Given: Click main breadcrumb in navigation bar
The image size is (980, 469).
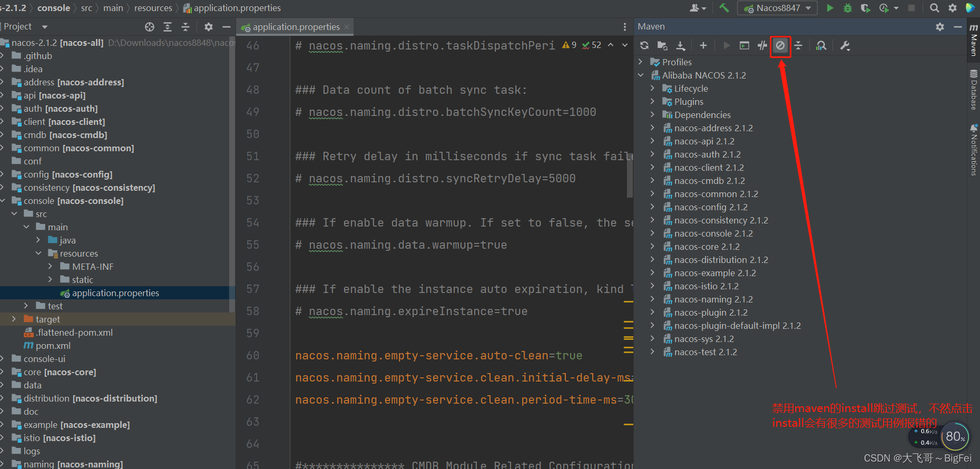Looking at the screenshot, I should coord(113,8).
